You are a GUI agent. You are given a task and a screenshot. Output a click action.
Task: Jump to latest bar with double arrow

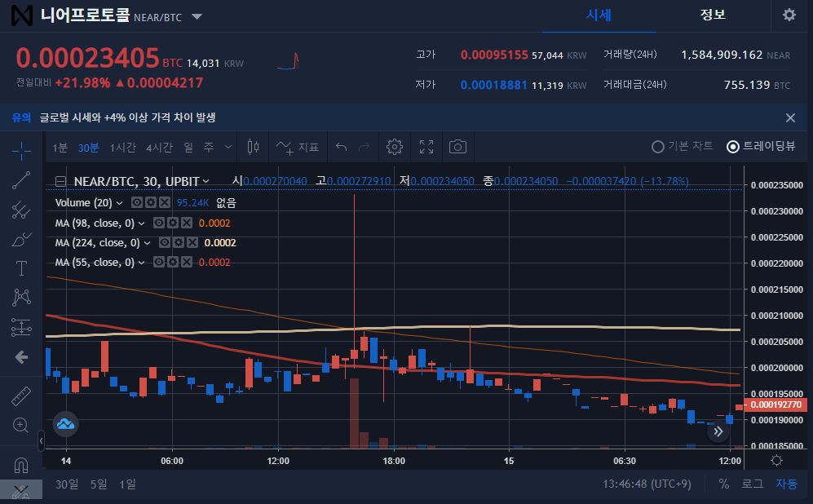tap(718, 431)
